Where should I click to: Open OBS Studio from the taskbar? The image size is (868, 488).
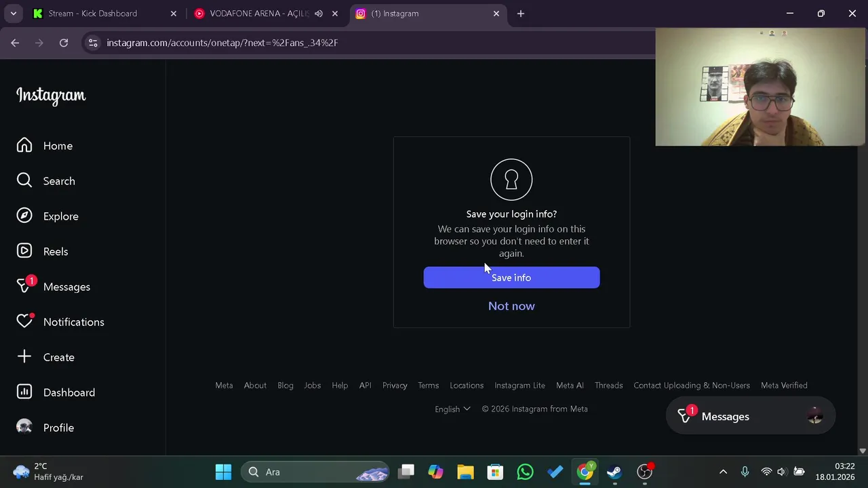[644, 472]
